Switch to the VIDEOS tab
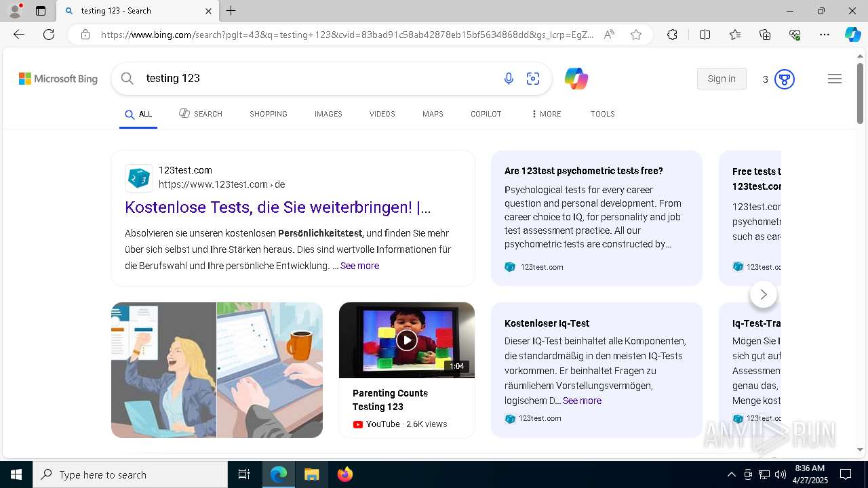Image resolution: width=868 pixels, height=488 pixels. click(382, 114)
